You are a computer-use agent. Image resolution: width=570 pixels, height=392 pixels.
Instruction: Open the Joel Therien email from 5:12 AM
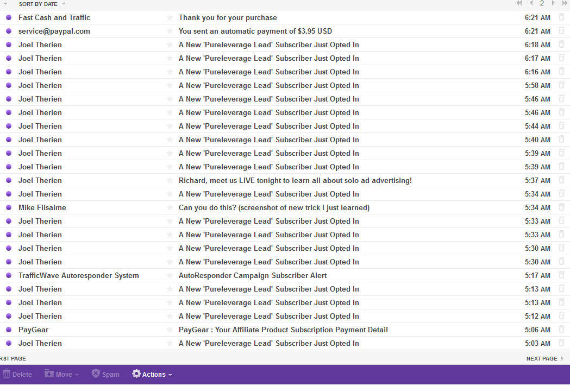coord(268,316)
